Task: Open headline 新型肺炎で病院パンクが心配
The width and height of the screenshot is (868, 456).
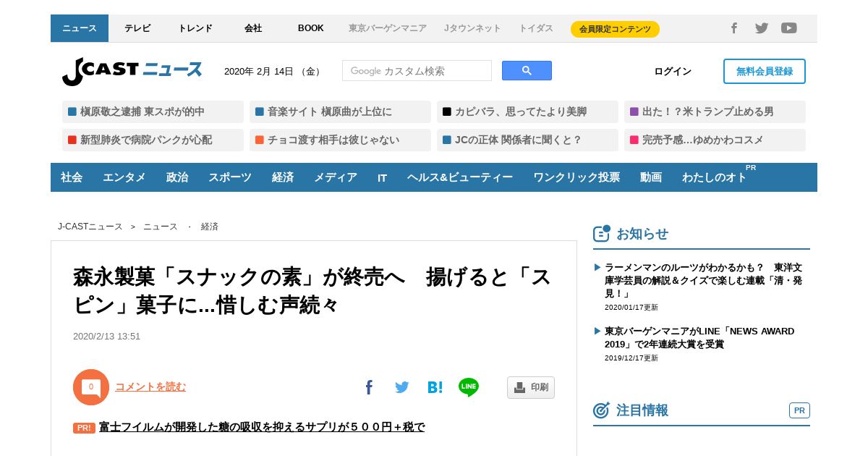Action: pos(153,140)
